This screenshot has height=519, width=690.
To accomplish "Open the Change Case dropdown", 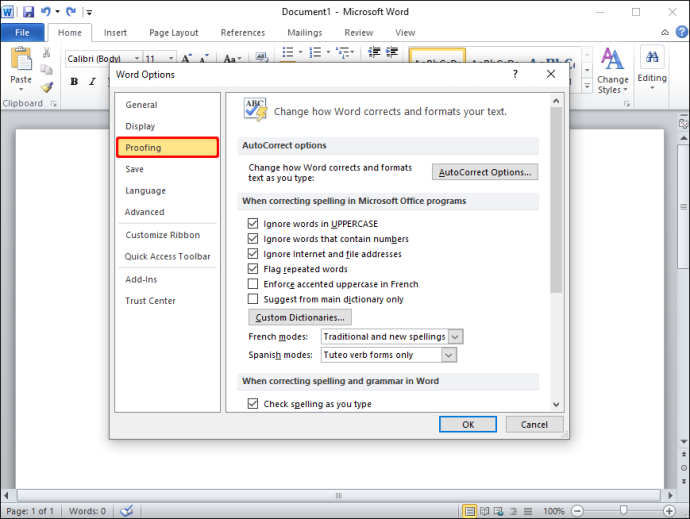I will [x=232, y=58].
